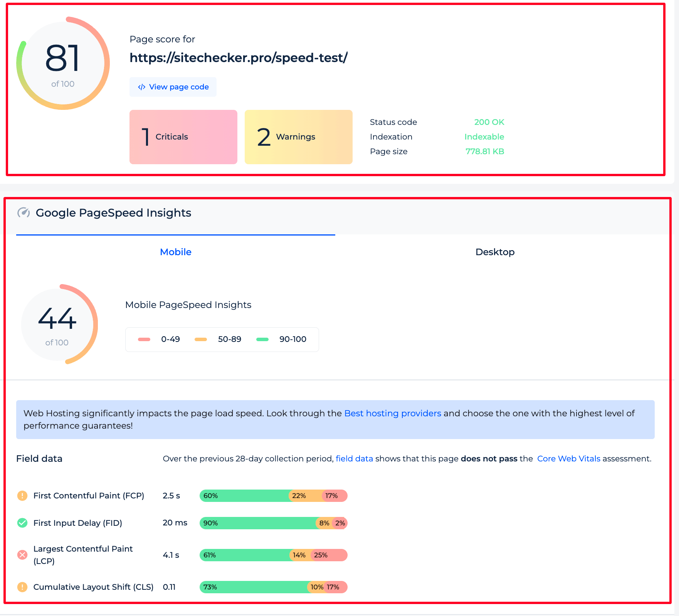Click the 81 of 100 page score gauge
Viewport: 679px width, 616px height.
coord(63,63)
